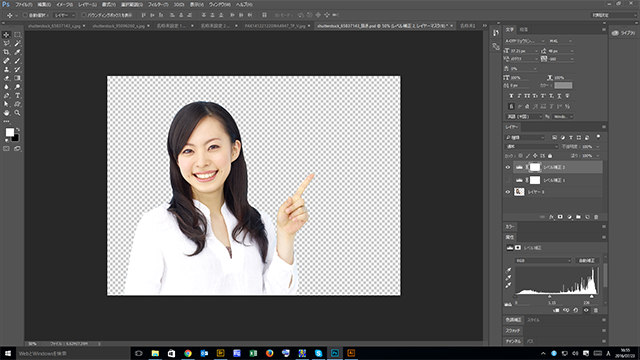This screenshot has width=640, height=360.
Task: Select the Eyedropper tool in toolbox
Action: (17, 52)
